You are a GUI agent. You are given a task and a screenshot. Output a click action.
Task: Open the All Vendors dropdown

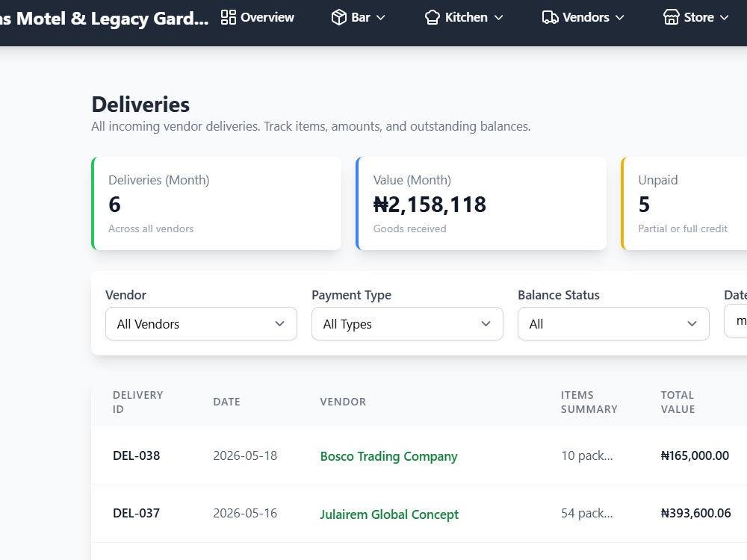click(201, 324)
